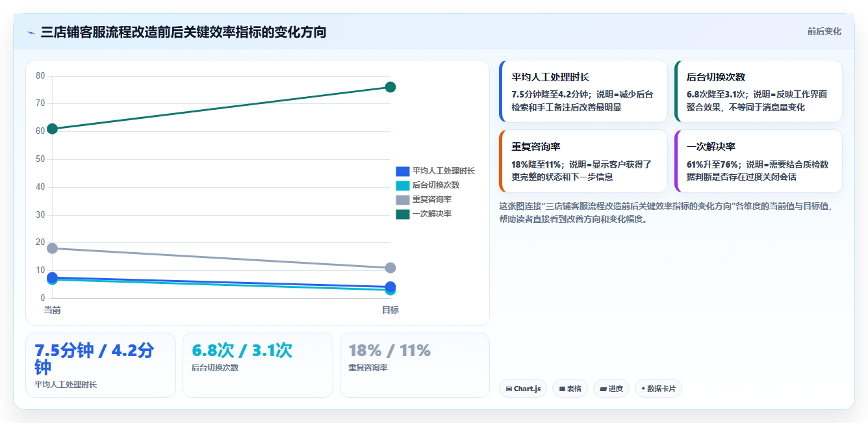Select the 一次解决率 data point at 当前
Screen dimensions: 868x423
pos(53,129)
